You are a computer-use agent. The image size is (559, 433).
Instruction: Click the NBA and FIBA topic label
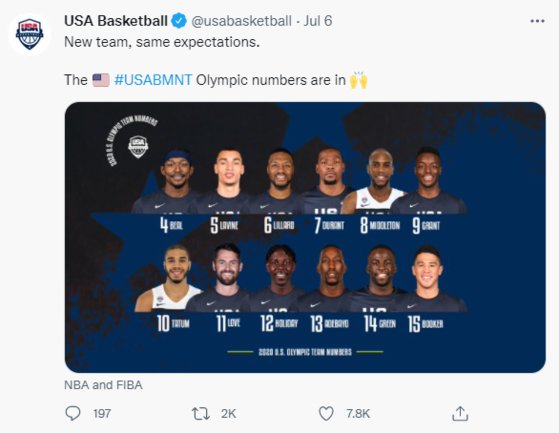[x=103, y=385]
